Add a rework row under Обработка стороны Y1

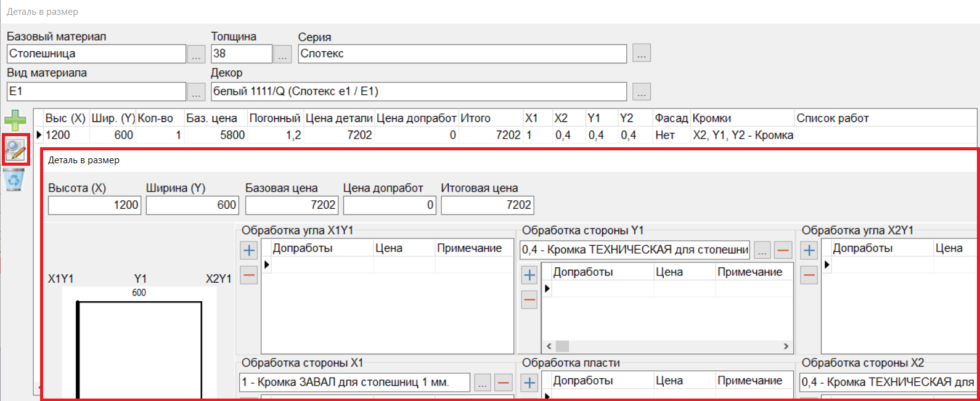click(x=529, y=275)
